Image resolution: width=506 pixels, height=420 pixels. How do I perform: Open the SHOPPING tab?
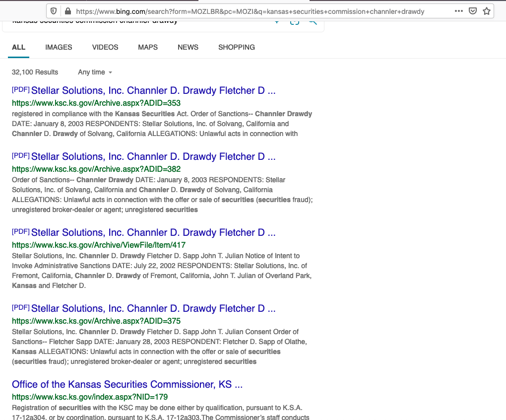pos(237,47)
